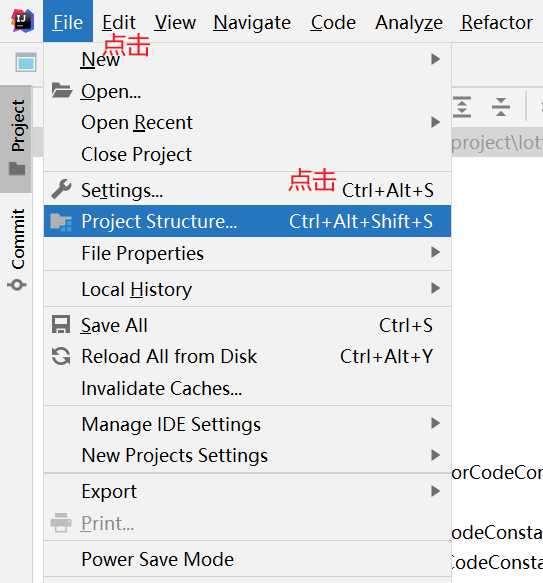Click the Ctrl+Alt+Y shortcut text

coord(387,356)
